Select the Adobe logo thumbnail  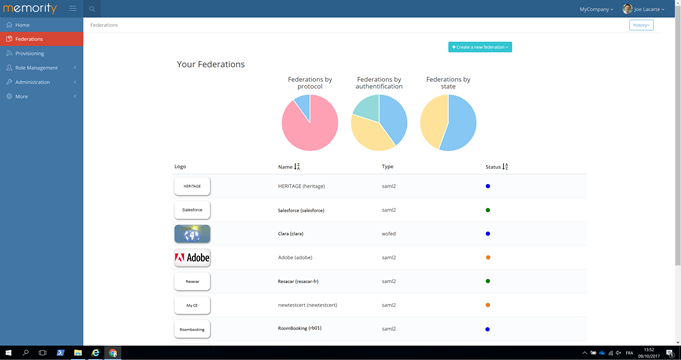click(192, 258)
